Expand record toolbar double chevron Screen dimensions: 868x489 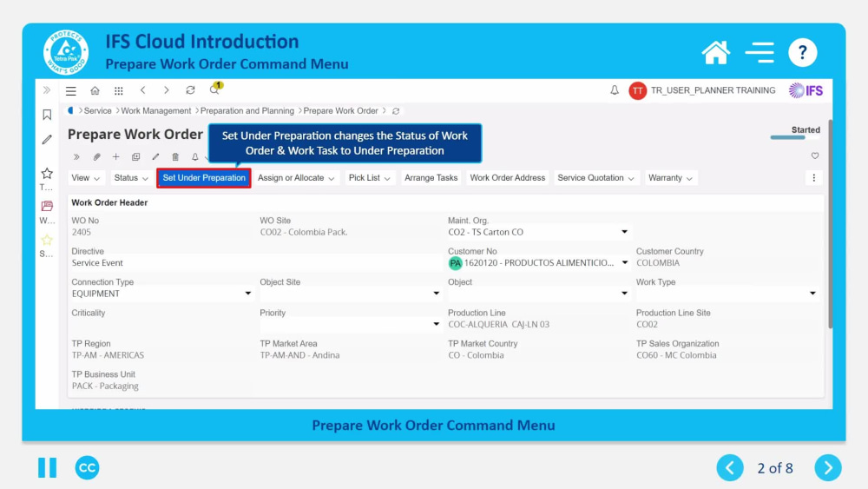(76, 156)
